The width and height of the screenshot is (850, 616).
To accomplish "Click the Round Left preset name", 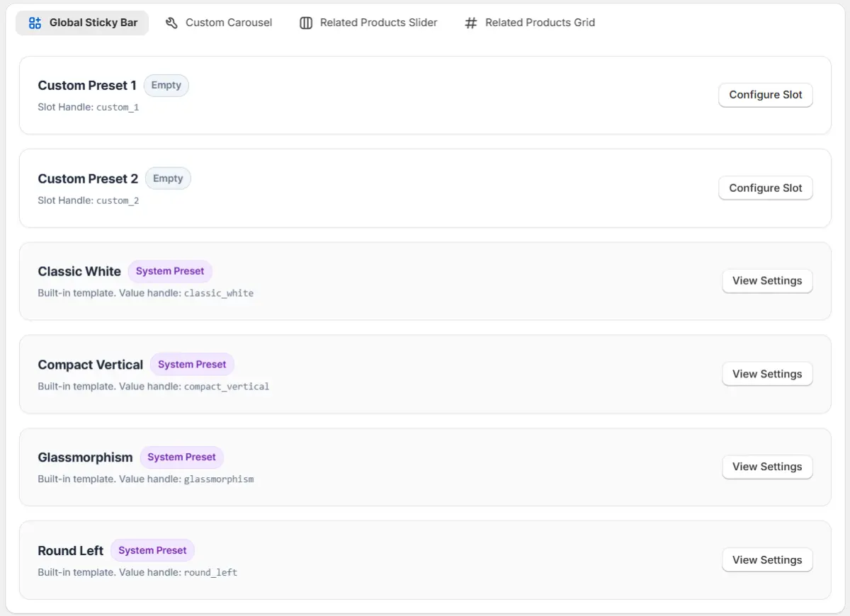I will (71, 551).
